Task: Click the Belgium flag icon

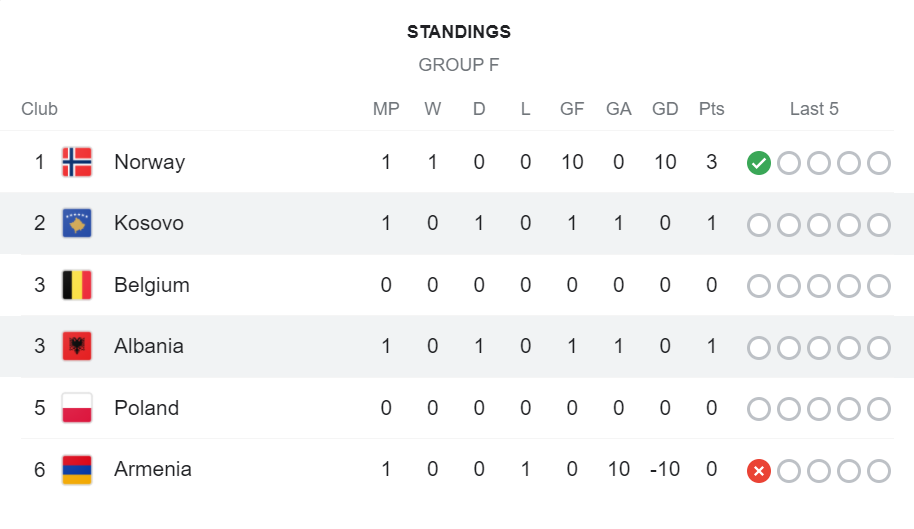Action: coord(77,285)
